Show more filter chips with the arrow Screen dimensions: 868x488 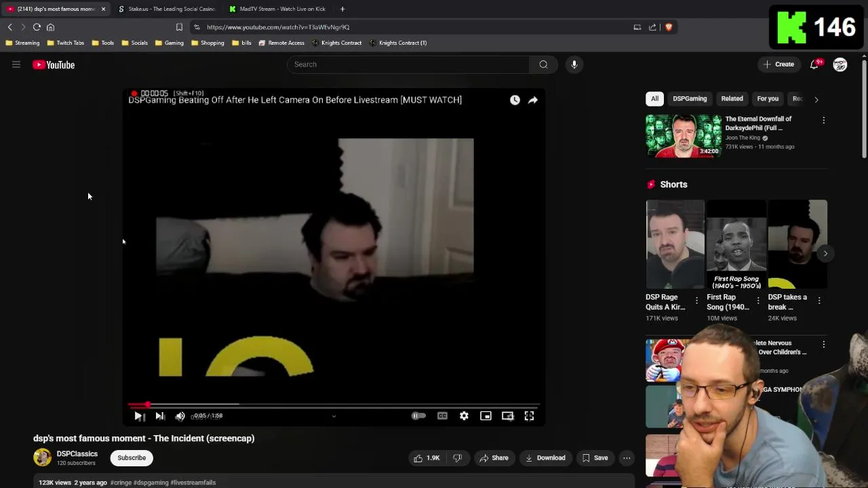816,99
